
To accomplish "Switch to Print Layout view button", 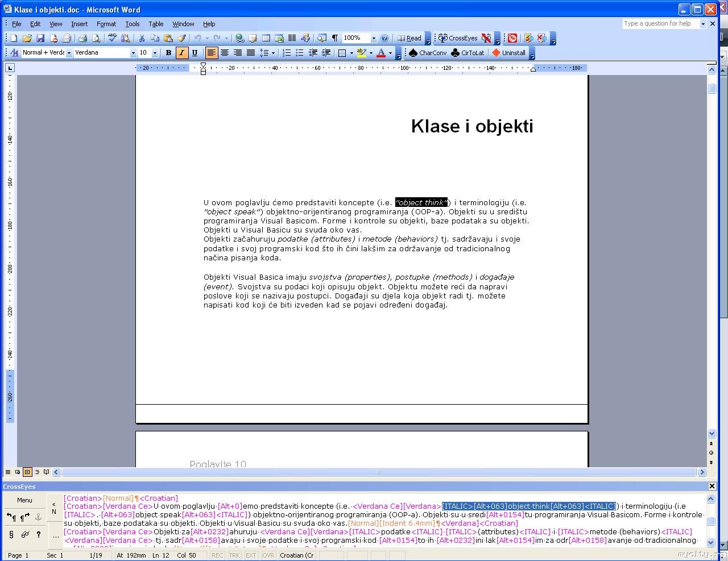I will tap(27, 472).
